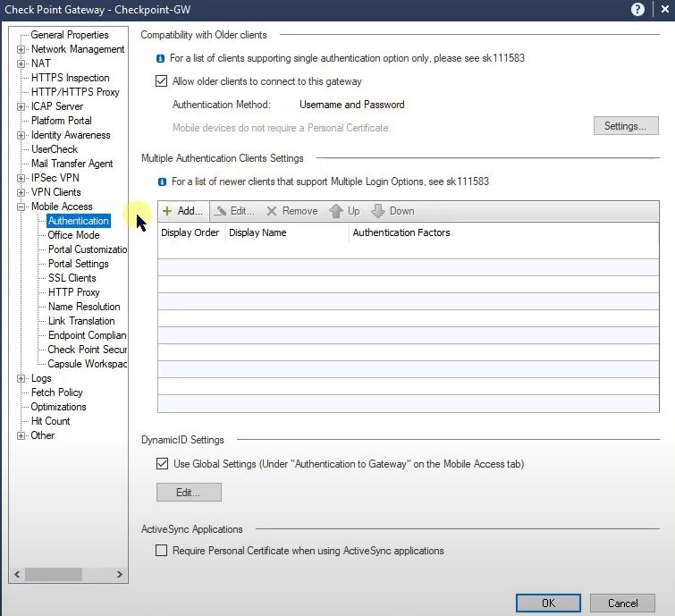This screenshot has height=616, width=675.
Task: Click tree scrollbar left arrow
Action: pyautogui.click(x=17, y=574)
